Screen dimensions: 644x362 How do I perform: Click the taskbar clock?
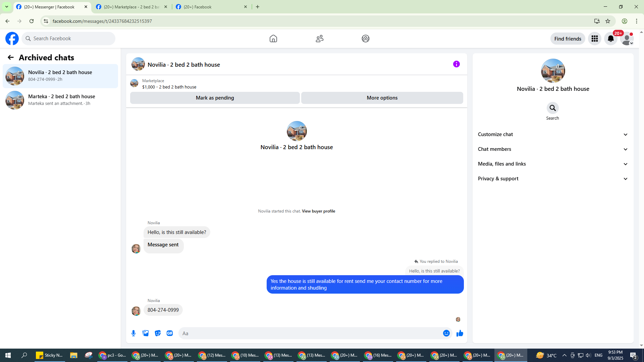(x=615, y=355)
